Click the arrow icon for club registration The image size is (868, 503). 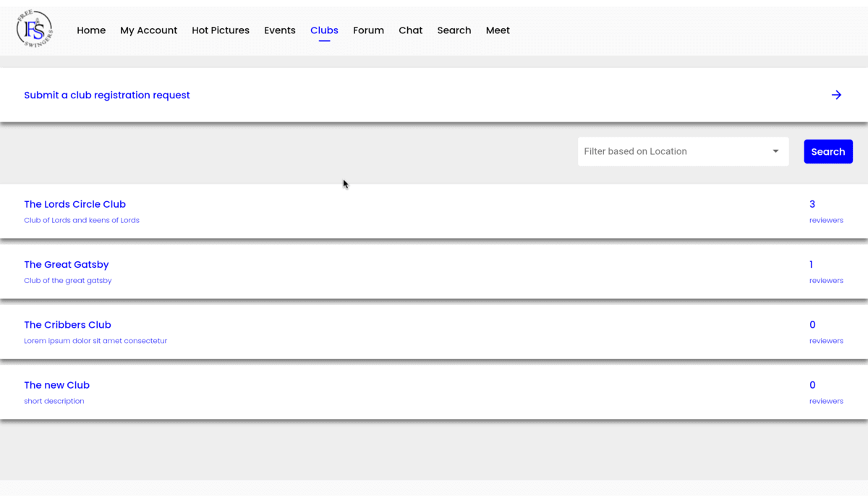click(x=836, y=95)
